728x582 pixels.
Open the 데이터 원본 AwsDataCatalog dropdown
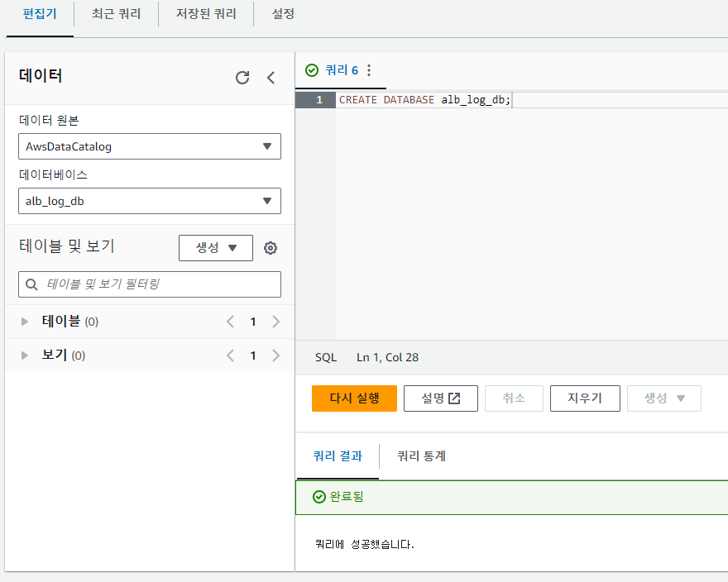coord(150,146)
